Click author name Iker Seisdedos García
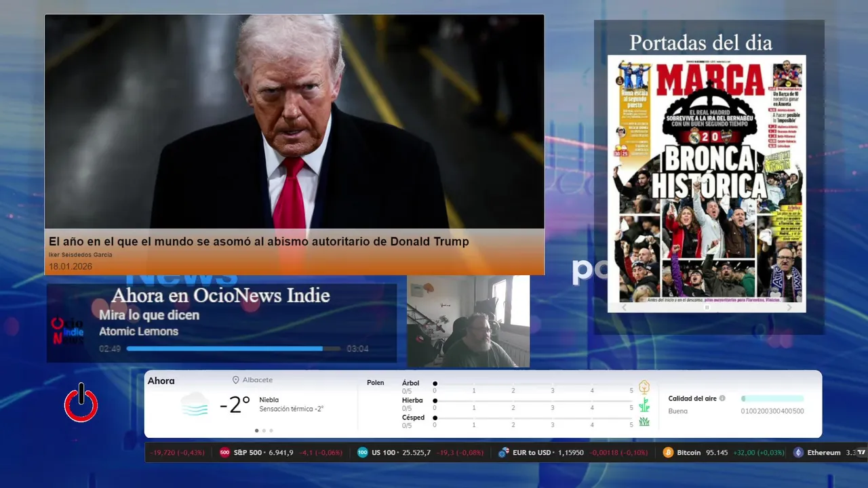Viewport: 868px width, 488px height. click(81, 255)
